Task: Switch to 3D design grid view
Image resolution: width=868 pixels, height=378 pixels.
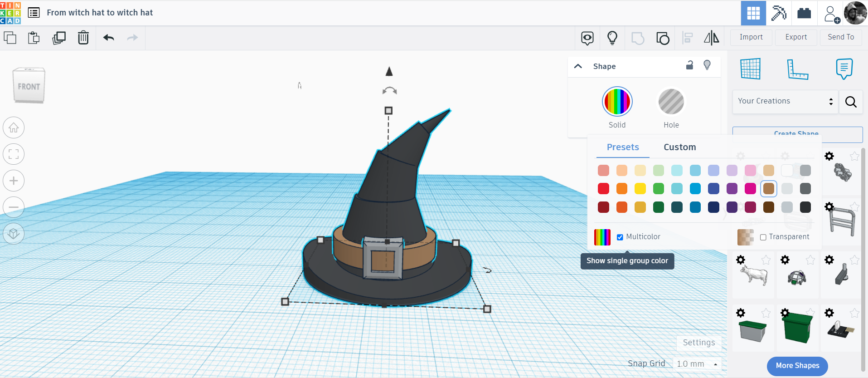Action: point(753,13)
